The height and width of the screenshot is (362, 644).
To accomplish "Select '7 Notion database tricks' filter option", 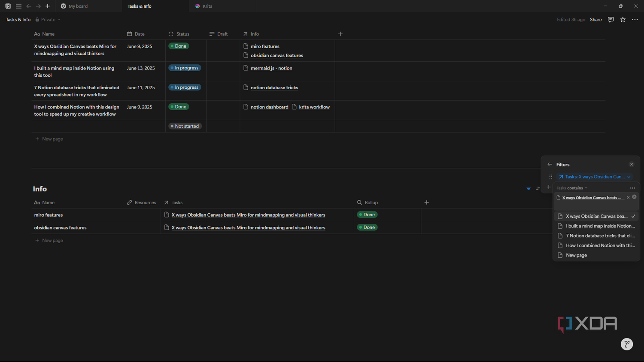I will (x=596, y=236).
